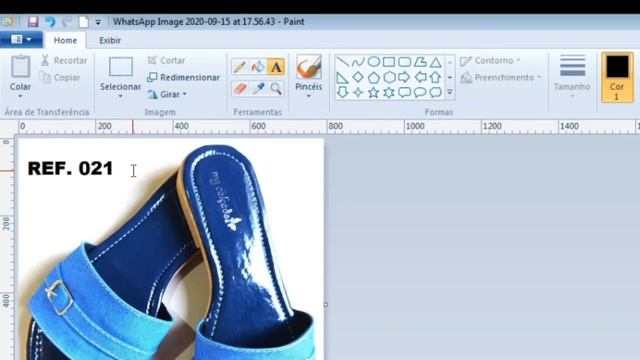Screen dimensions: 640x360
Task: Choose the Cloud callout shape
Action: point(436,93)
